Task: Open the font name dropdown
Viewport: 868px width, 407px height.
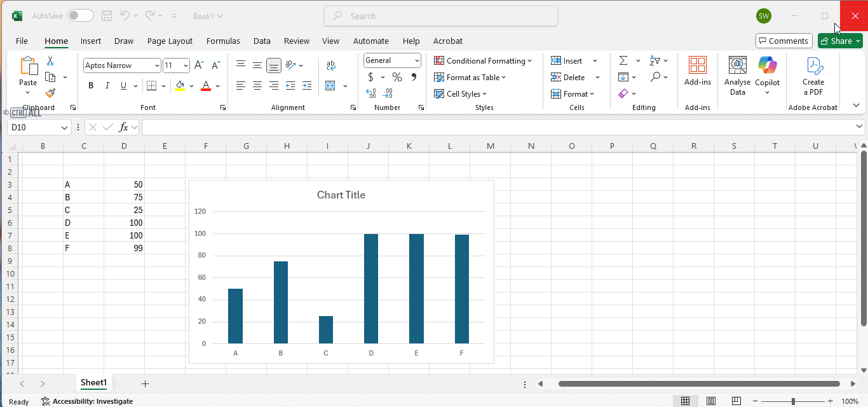Action: click(156, 65)
